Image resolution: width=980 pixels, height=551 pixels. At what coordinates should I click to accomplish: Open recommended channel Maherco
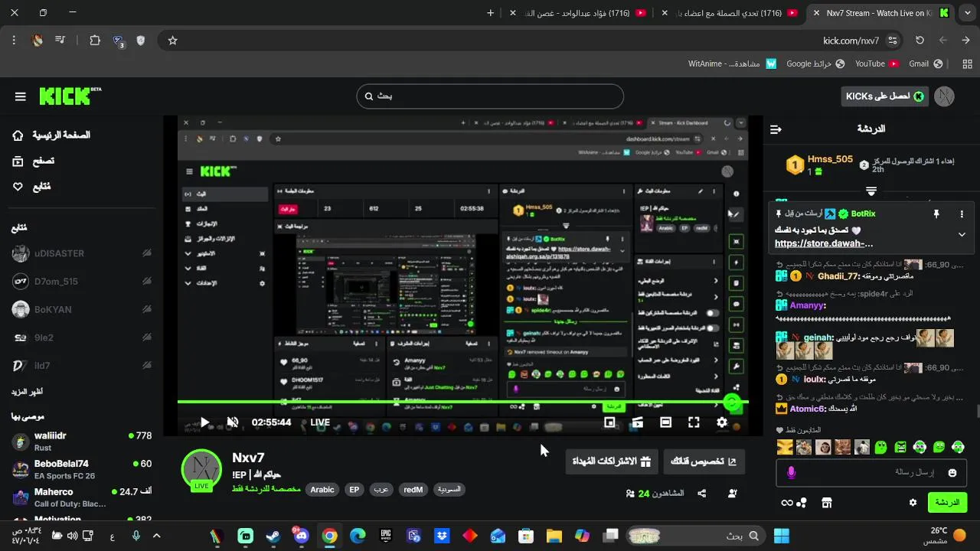81,497
